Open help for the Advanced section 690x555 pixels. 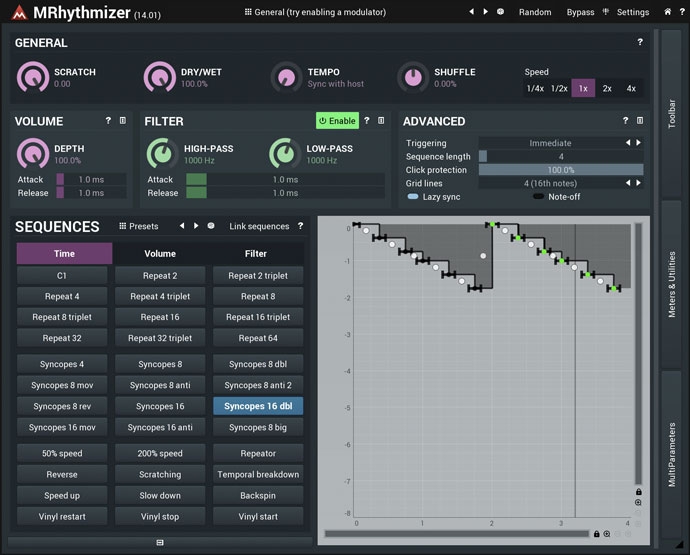pos(625,121)
